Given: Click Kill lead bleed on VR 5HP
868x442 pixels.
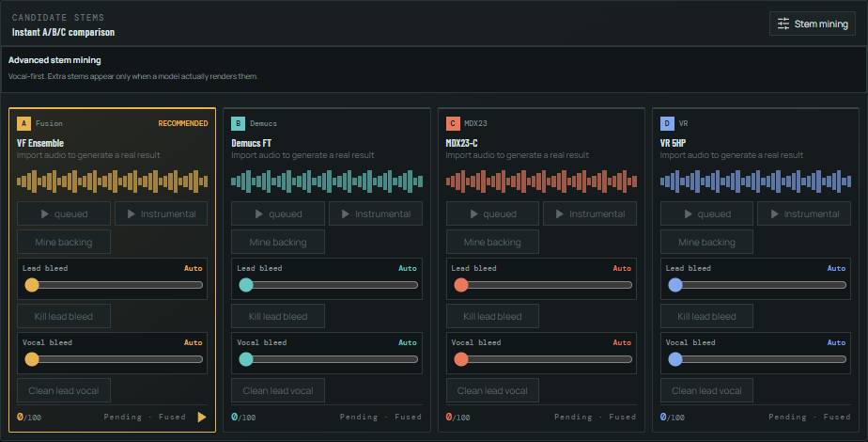Looking at the screenshot, I should [x=706, y=316].
